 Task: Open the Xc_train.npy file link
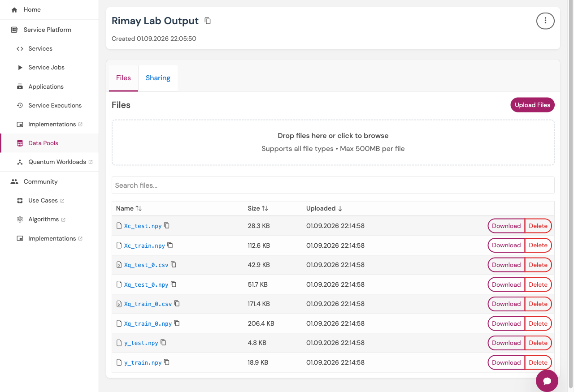pyautogui.click(x=144, y=246)
